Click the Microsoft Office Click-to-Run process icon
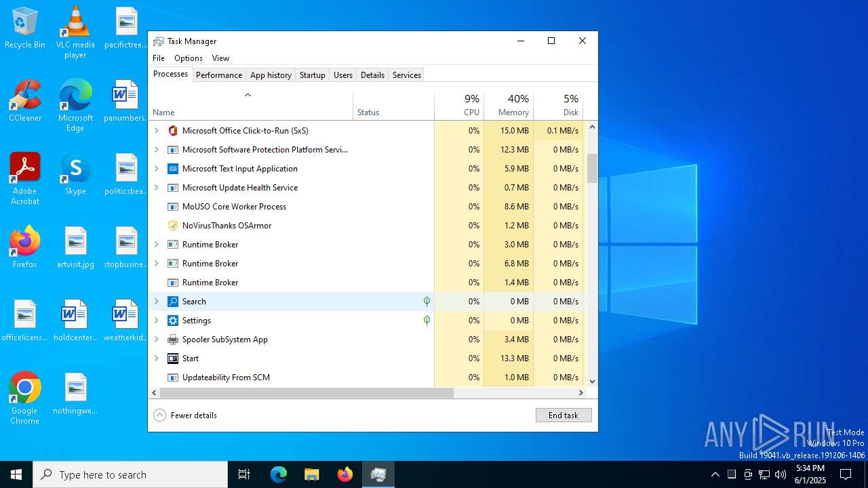Viewport: 868px width, 488px height. click(173, 131)
